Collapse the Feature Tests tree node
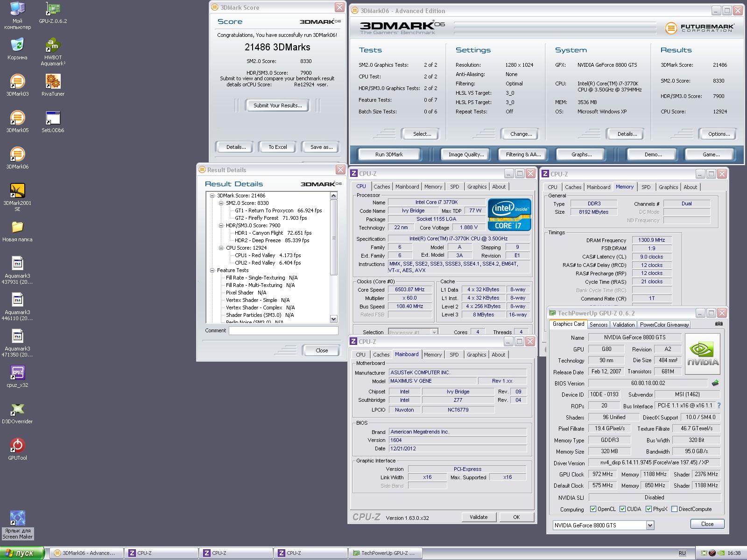 [212, 270]
